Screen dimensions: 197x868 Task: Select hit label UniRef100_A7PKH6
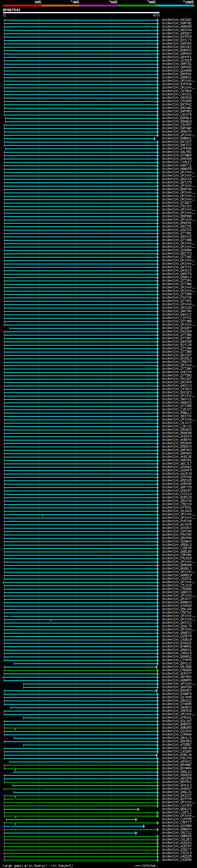(176, 149)
